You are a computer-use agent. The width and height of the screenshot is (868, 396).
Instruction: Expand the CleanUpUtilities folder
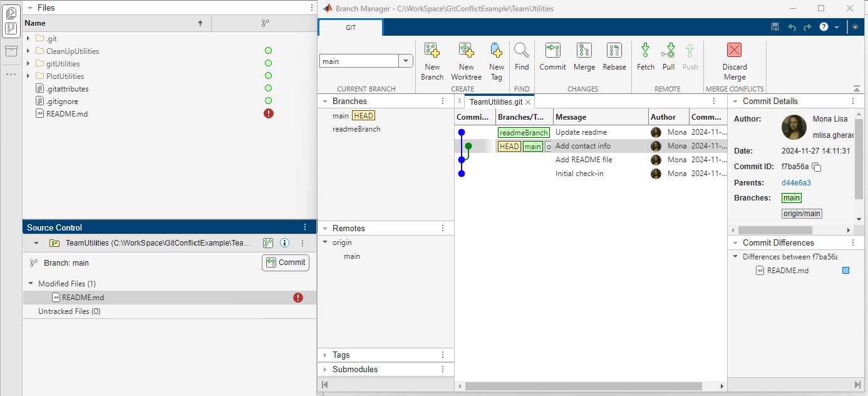[x=28, y=51]
